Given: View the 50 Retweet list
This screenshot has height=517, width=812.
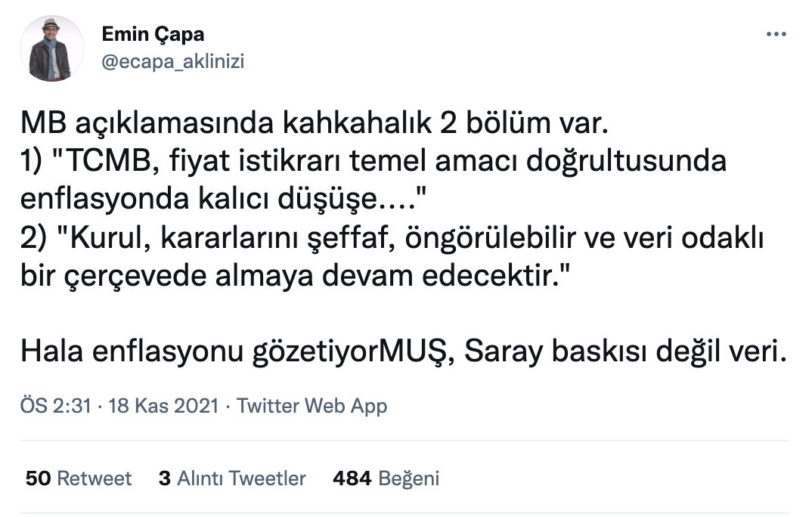Looking at the screenshot, I should (79, 478).
